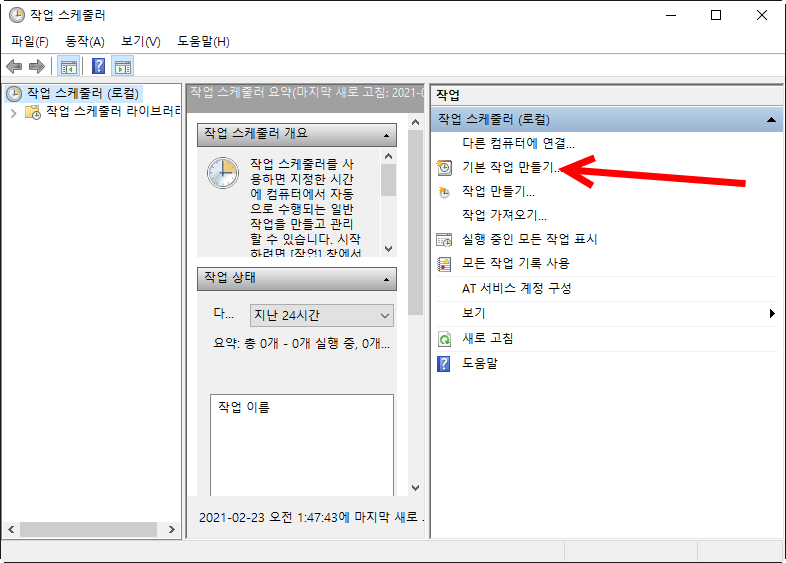Click the 요약: 총 0개 summary text
The image size is (786, 563).
(x=301, y=344)
